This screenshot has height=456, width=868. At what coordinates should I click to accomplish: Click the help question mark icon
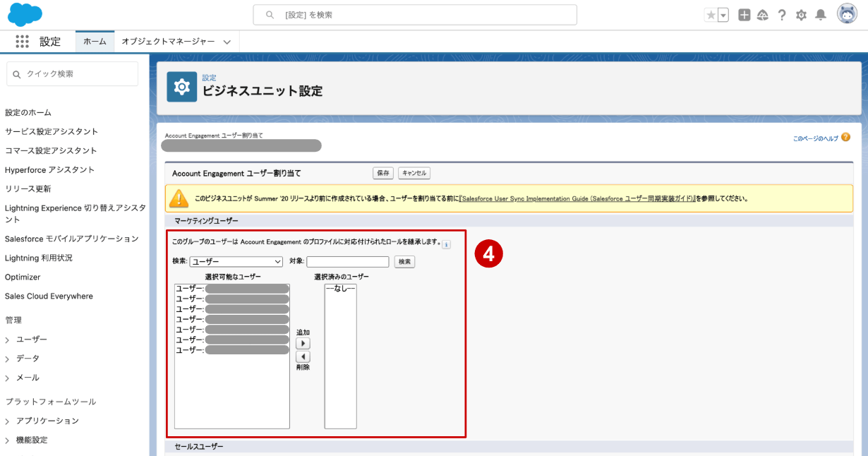pyautogui.click(x=782, y=16)
